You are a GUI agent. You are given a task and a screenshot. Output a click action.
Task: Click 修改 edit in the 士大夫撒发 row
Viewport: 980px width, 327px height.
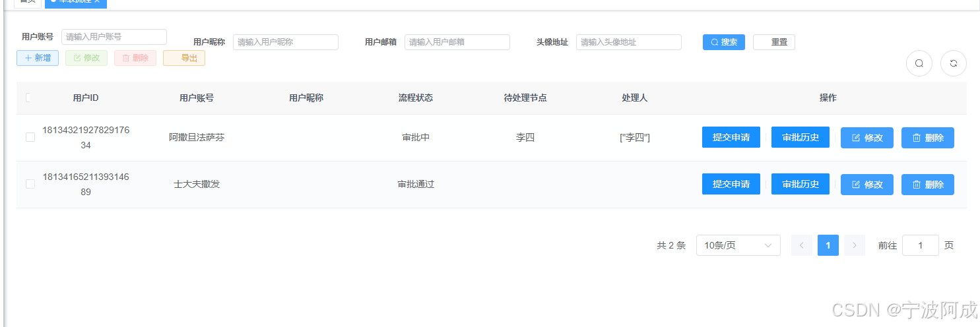pos(867,185)
